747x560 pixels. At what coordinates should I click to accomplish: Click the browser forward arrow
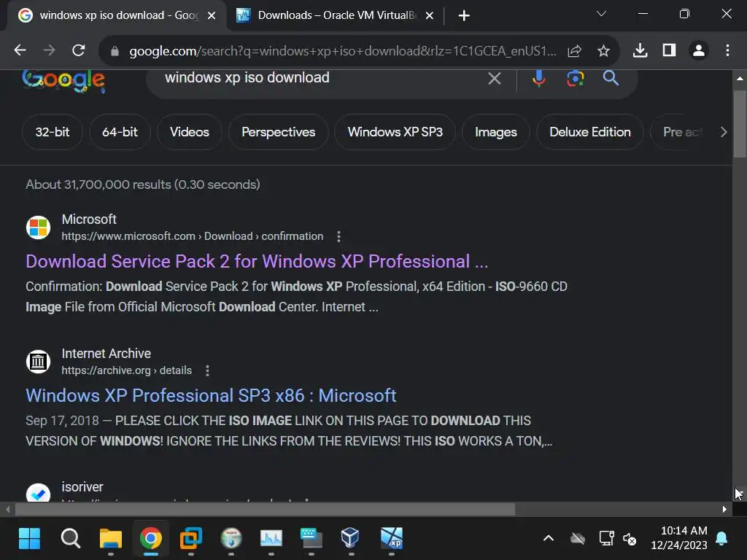pyautogui.click(x=49, y=50)
